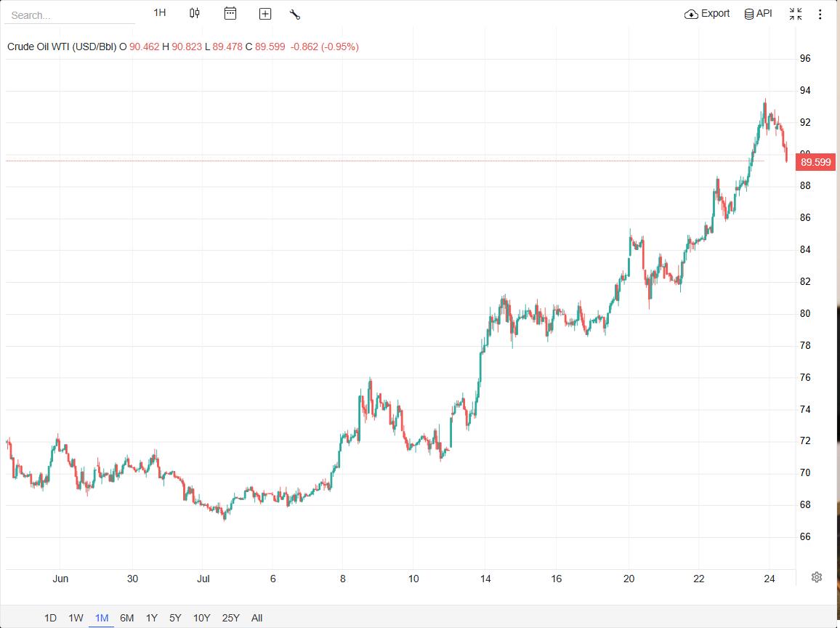Switch to the 1Y time range

click(x=152, y=618)
